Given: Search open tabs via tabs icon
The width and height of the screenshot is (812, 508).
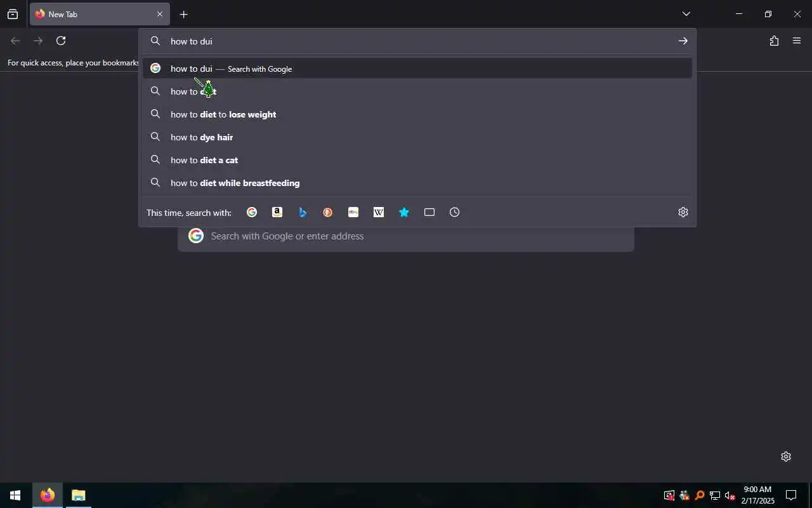Looking at the screenshot, I should pos(429,212).
